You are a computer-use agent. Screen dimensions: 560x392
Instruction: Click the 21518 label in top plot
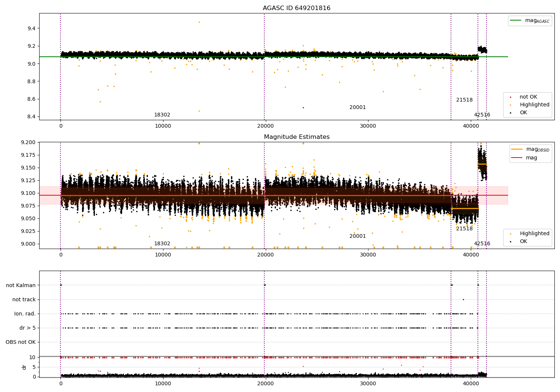464,100
